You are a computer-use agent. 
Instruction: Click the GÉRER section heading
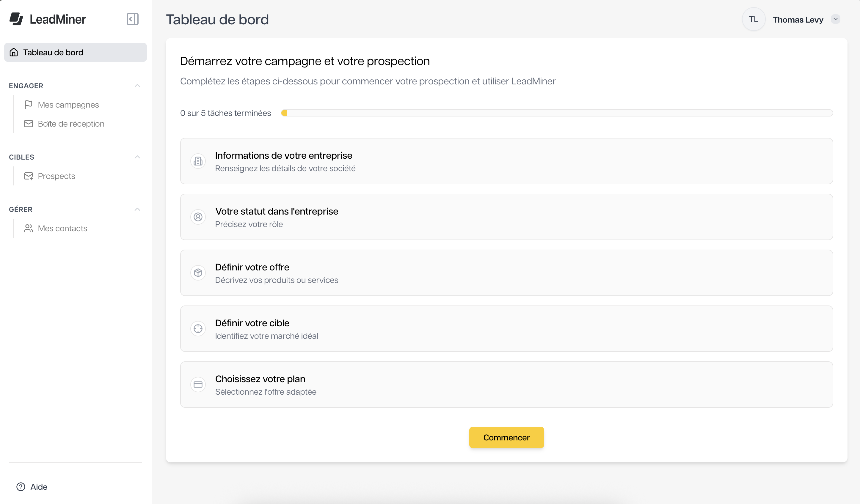tap(21, 210)
